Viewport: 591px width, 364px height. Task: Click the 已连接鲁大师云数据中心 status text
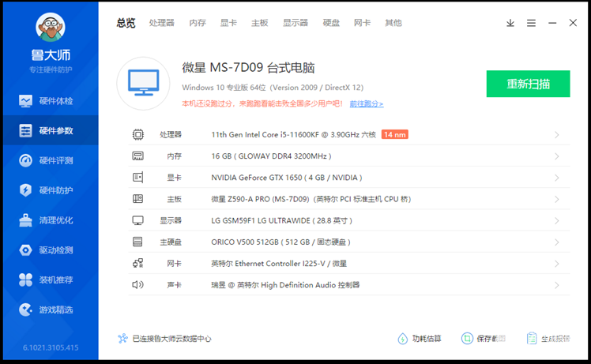click(x=171, y=339)
